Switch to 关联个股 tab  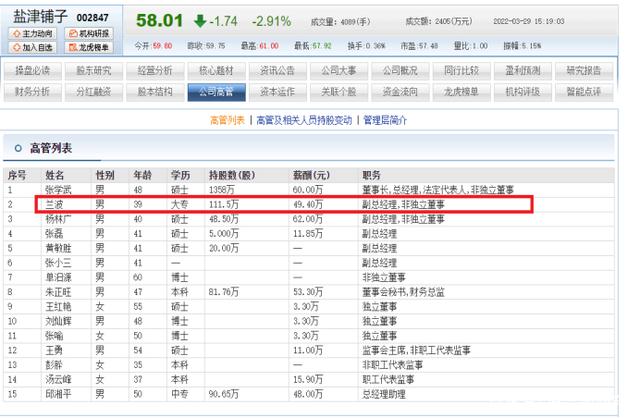339,92
